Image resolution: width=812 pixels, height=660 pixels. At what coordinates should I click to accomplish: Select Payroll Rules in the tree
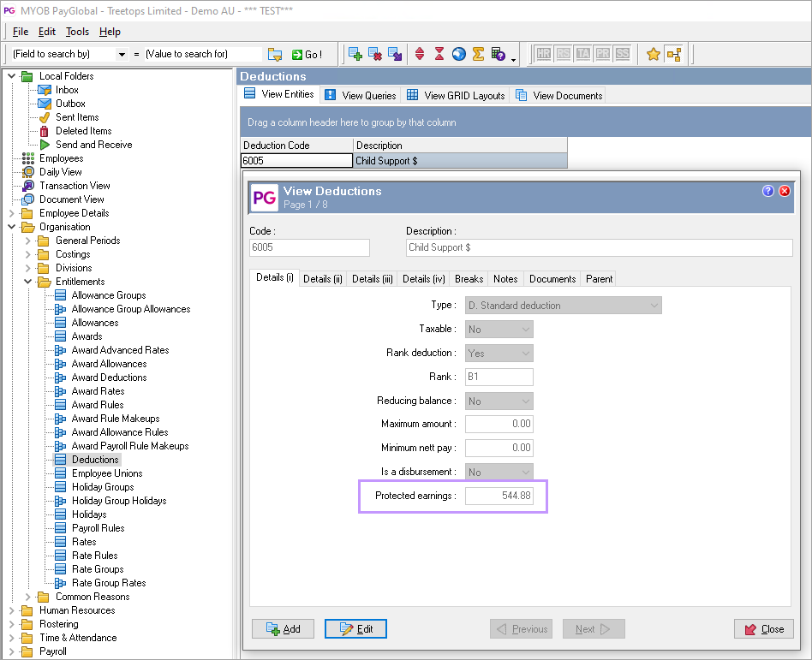tap(98, 528)
